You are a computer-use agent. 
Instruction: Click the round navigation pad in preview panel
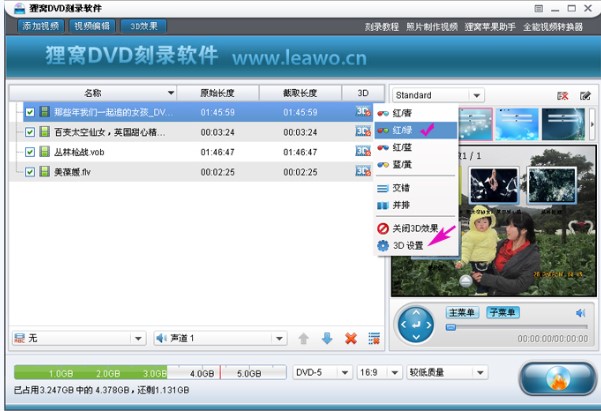(416, 325)
